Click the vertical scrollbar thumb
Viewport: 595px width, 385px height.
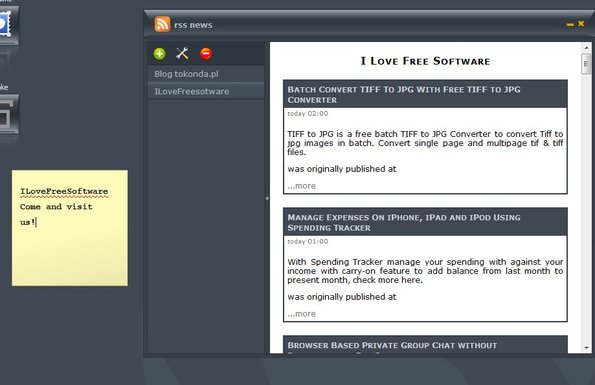(x=586, y=64)
